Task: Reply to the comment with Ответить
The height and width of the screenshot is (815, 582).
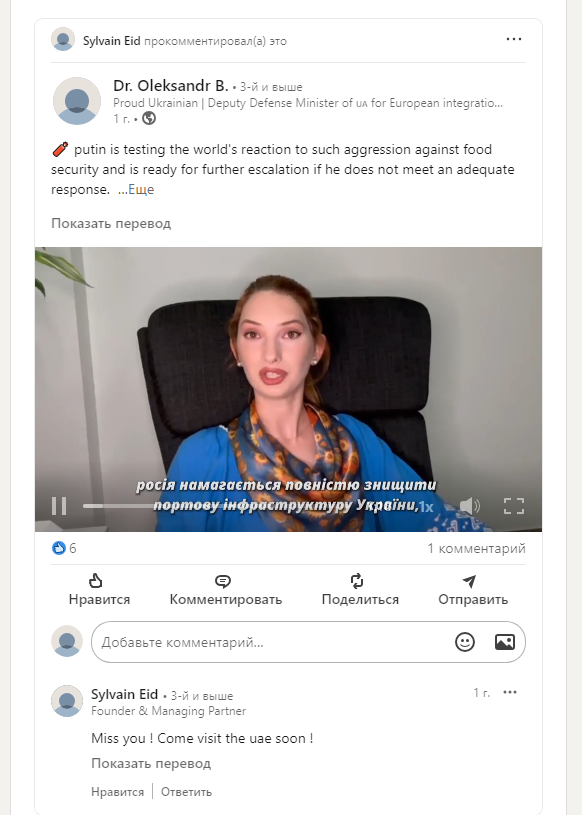Action: 186,792
